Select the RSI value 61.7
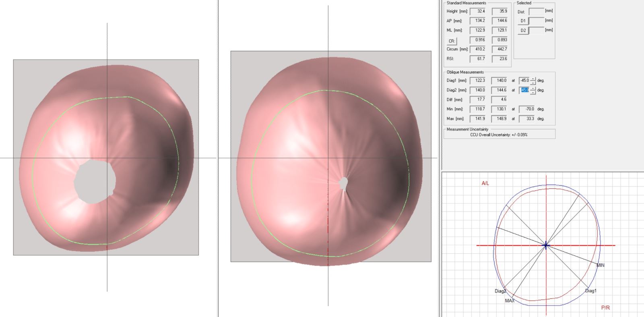The image size is (644, 317). (478, 59)
